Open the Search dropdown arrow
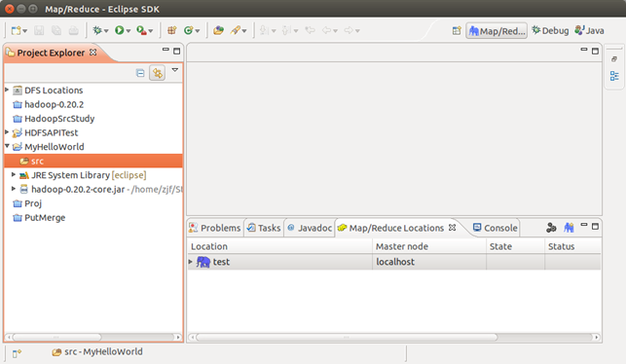The width and height of the screenshot is (626, 364). tap(244, 31)
